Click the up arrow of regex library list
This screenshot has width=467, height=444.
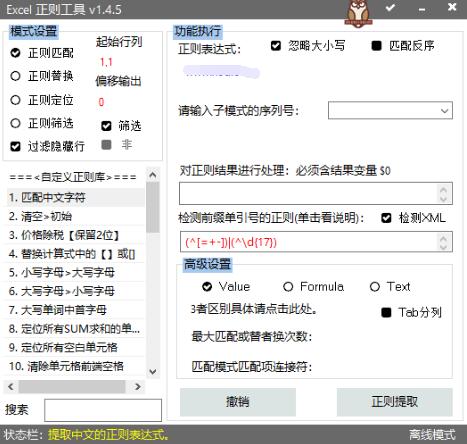pos(153,175)
